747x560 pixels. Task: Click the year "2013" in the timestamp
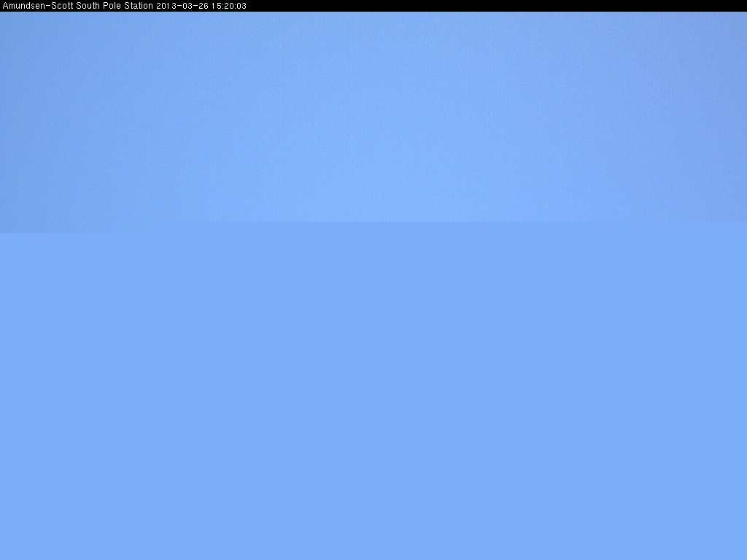(x=166, y=6)
